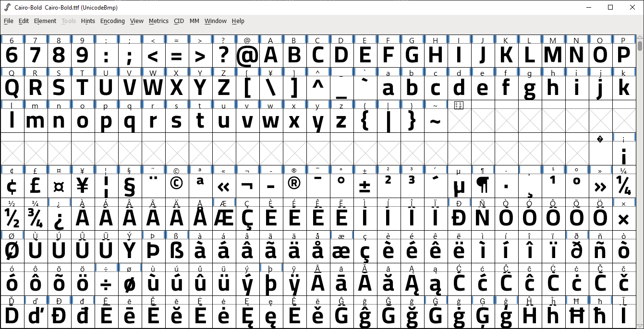Expand the Hints menu
644x329 pixels.
pos(88,21)
